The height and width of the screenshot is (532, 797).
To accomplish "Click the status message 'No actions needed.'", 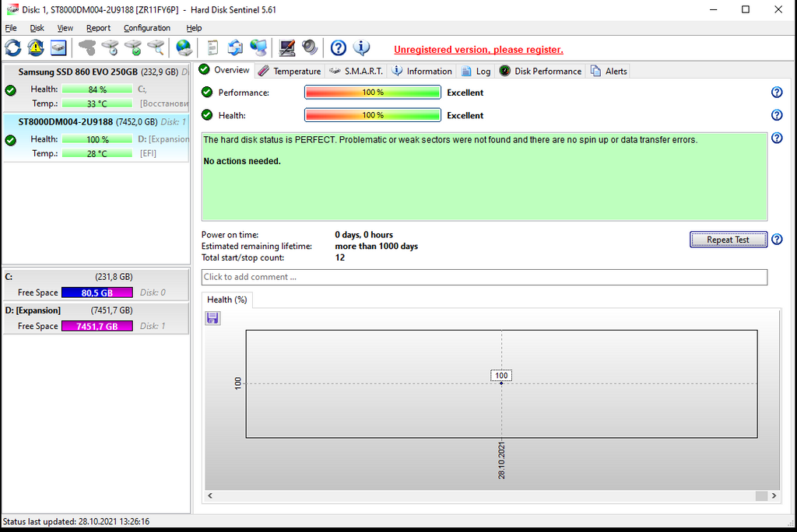I will 242,161.
